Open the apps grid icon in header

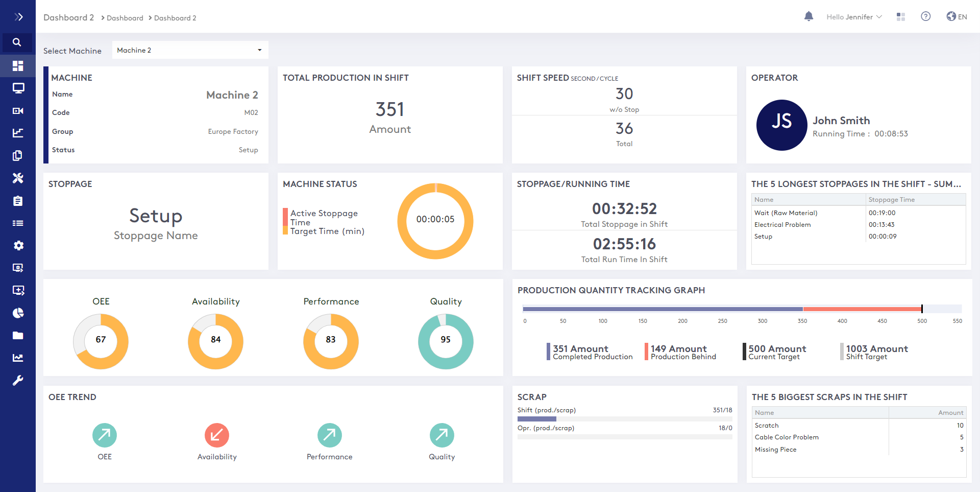(x=901, y=17)
